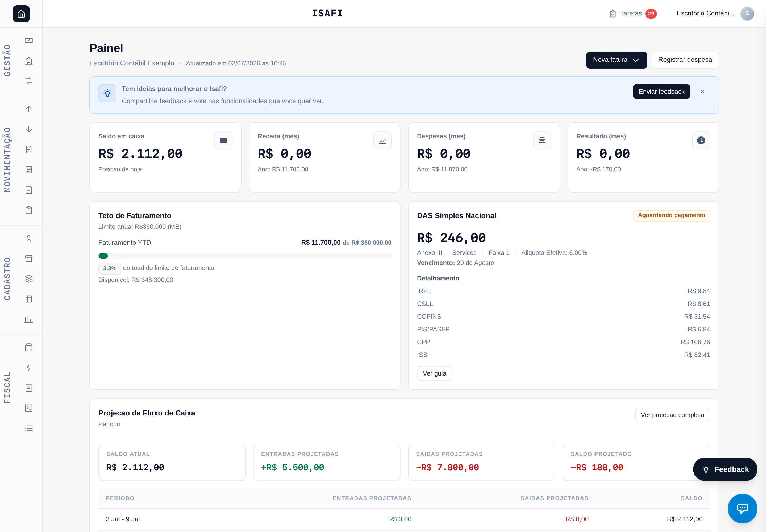Select the Saidas Projetadas -R$ 7.800,00 card

coord(481,462)
